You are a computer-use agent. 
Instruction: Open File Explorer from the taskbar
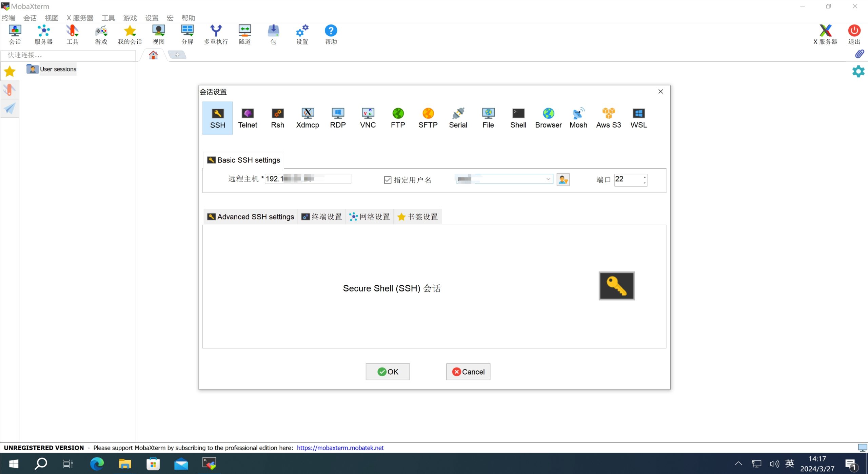coord(125,463)
